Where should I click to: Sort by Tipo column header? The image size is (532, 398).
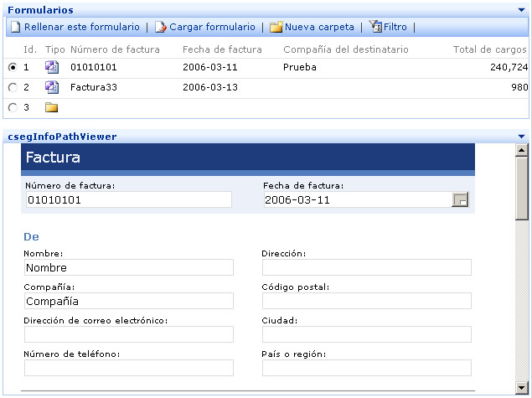pyautogui.click(x=55, y=49)
